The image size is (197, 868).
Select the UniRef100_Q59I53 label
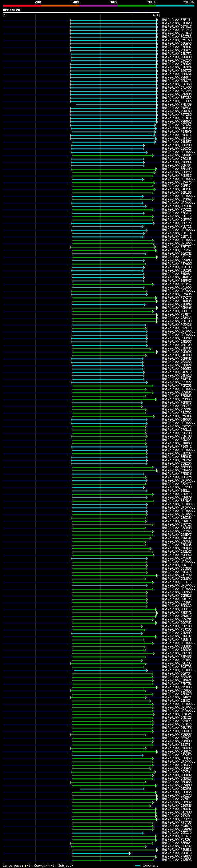click(x=176, y=40)
